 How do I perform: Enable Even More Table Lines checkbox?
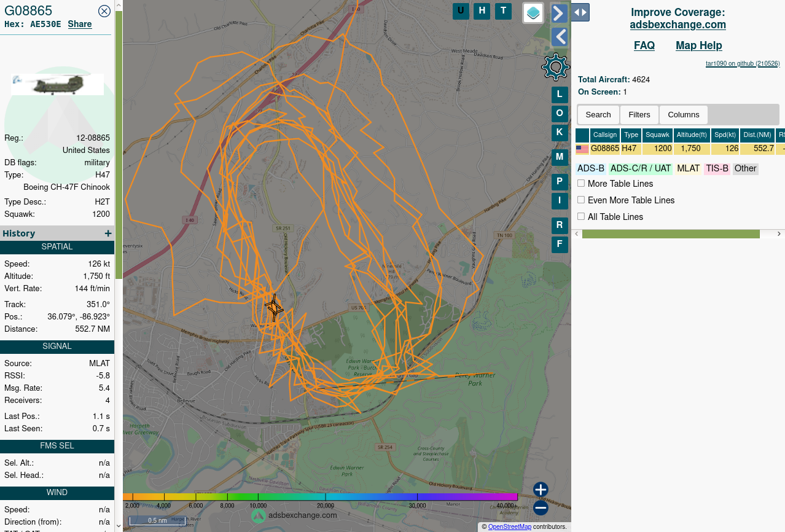click(x=581, y=200)
